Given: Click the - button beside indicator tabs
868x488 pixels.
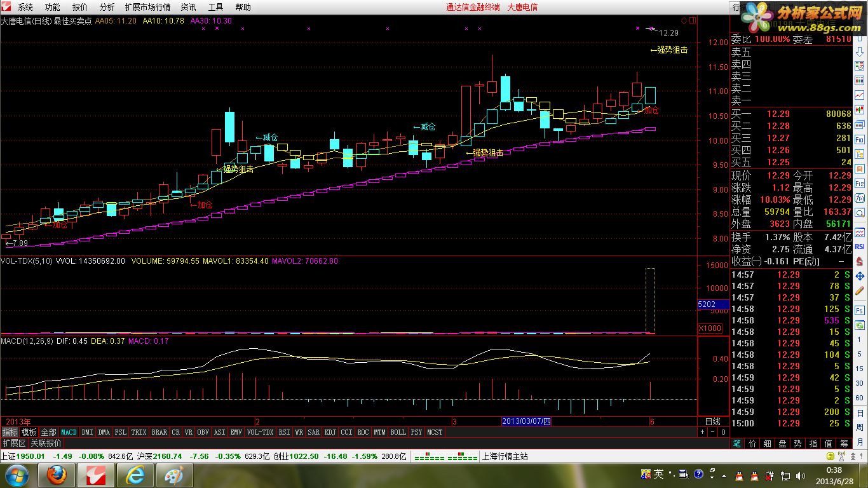Looking at the screenshot, I should (x=712, y=432).
